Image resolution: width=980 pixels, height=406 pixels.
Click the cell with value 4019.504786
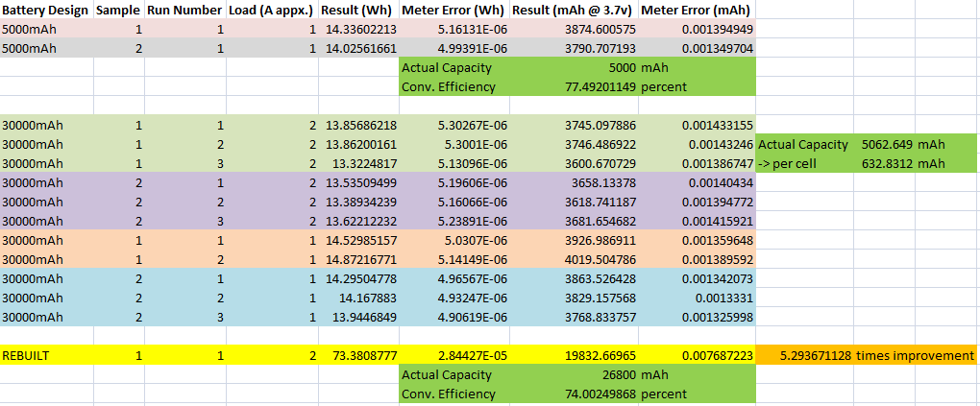pos(575,259)
